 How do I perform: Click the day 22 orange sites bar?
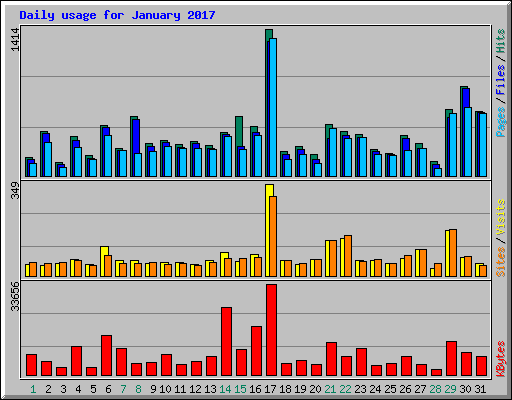click(348, 256)
